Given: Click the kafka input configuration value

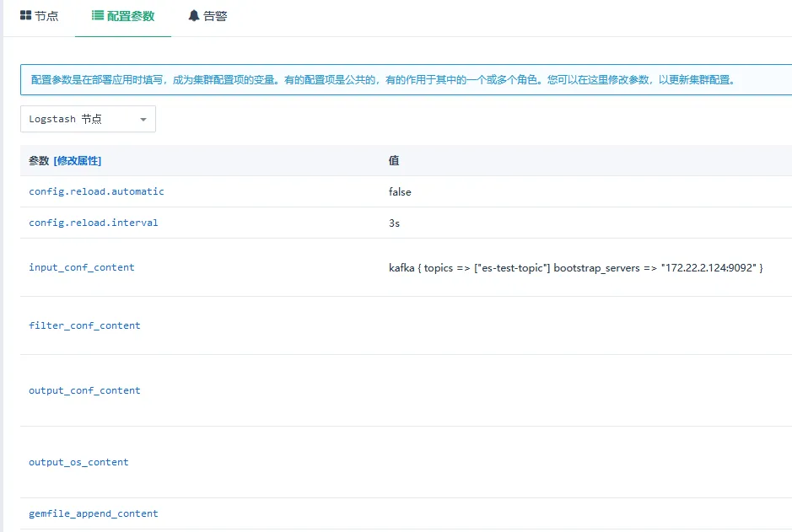Looking at the screenshot, I should tap(575, 267).
